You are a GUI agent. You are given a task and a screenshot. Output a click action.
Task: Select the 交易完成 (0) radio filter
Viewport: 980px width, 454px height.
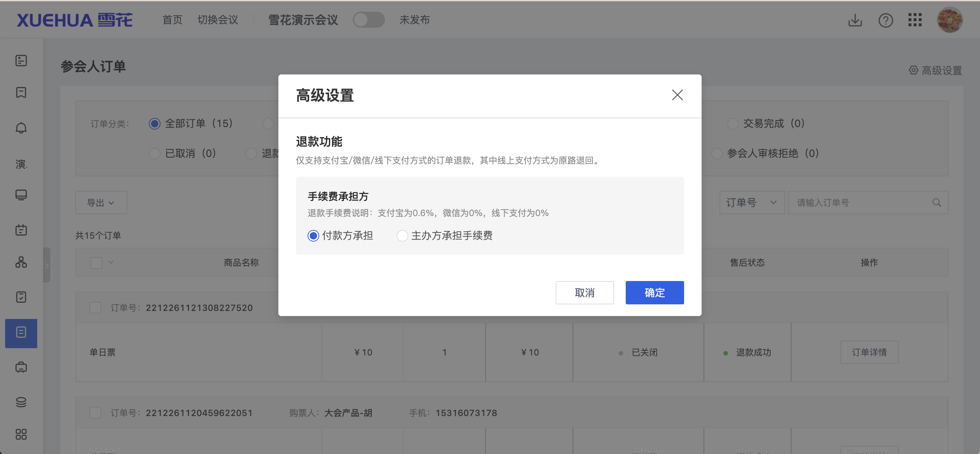click(766, 123)
